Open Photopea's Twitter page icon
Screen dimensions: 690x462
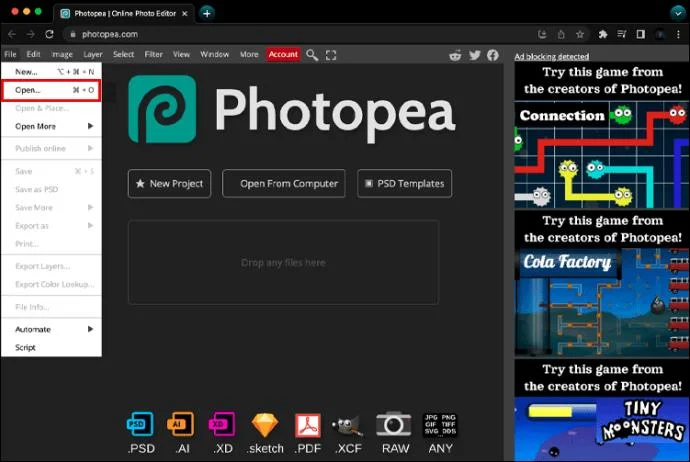point(474,55)
